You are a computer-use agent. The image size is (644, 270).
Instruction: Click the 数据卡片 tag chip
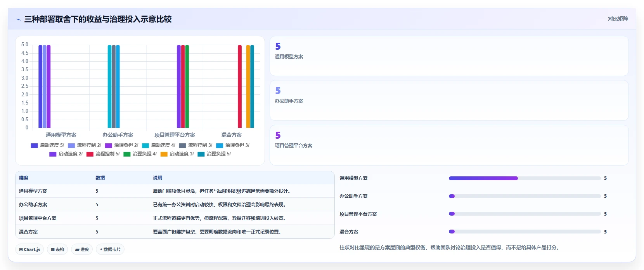(110, 249)
